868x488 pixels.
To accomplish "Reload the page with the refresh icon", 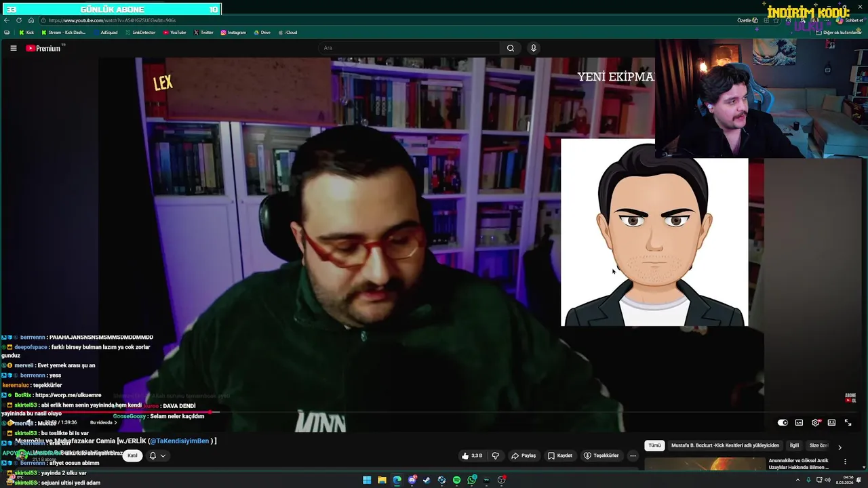I will pyautogui.click(x=19, y=20).
